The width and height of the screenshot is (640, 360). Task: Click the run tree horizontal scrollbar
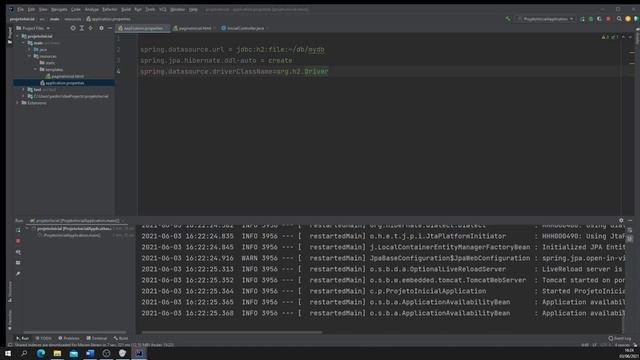pos(75,332)
